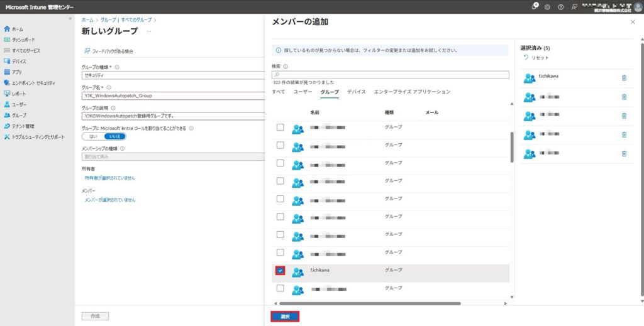The height and width of the screenshot is (326, 644).
Task: Click the up arrow of the list scrollbar
Action: (x=512, y=104)
